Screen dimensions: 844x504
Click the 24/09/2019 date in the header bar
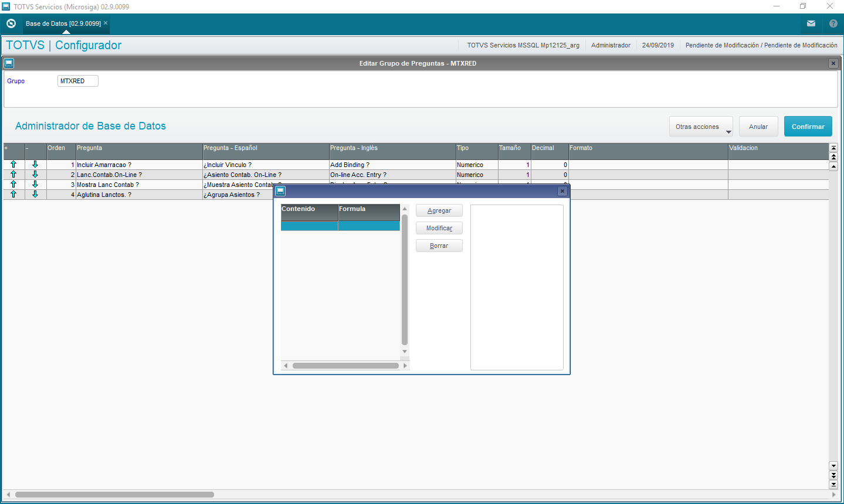pyautogui.click(x=657, y=45)
